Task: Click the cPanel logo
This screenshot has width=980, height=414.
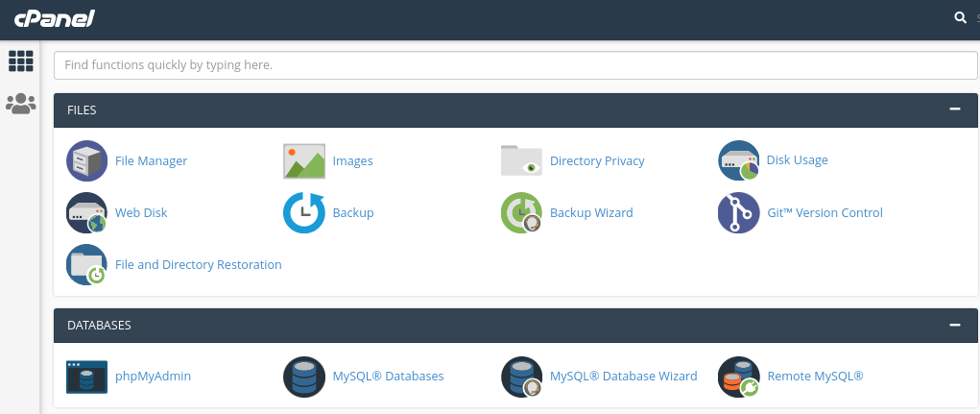Action: coord(54,18)
